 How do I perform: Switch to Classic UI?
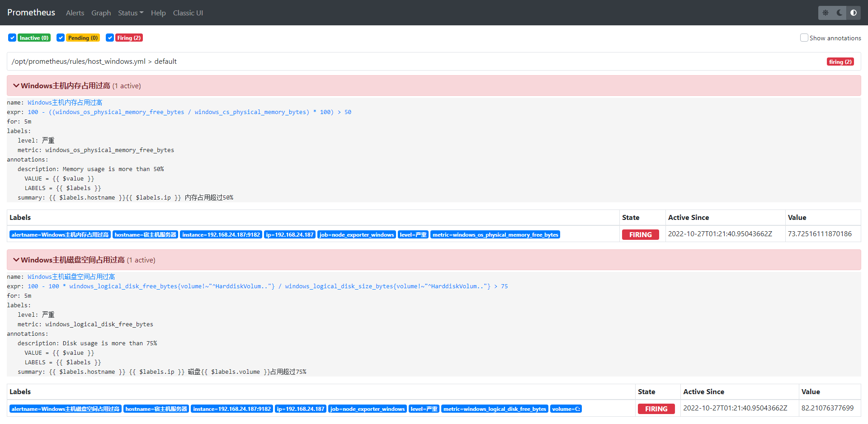pos(188,13)
